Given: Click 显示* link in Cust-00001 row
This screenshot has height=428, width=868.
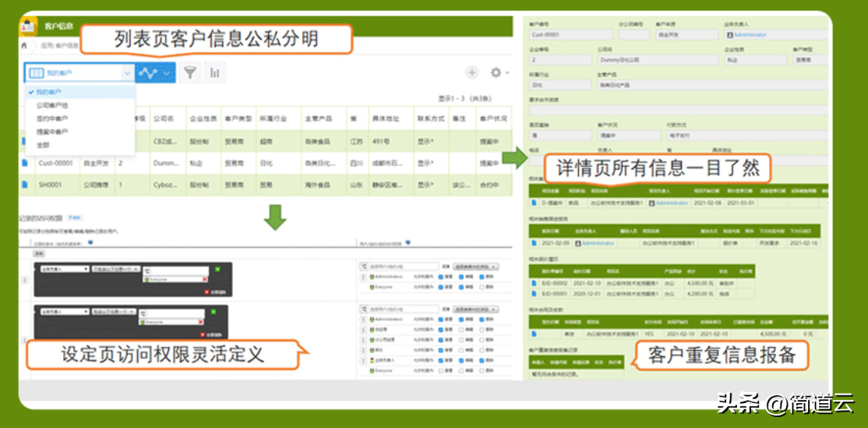Looking at the screenshot, I should tap(425, 164).
